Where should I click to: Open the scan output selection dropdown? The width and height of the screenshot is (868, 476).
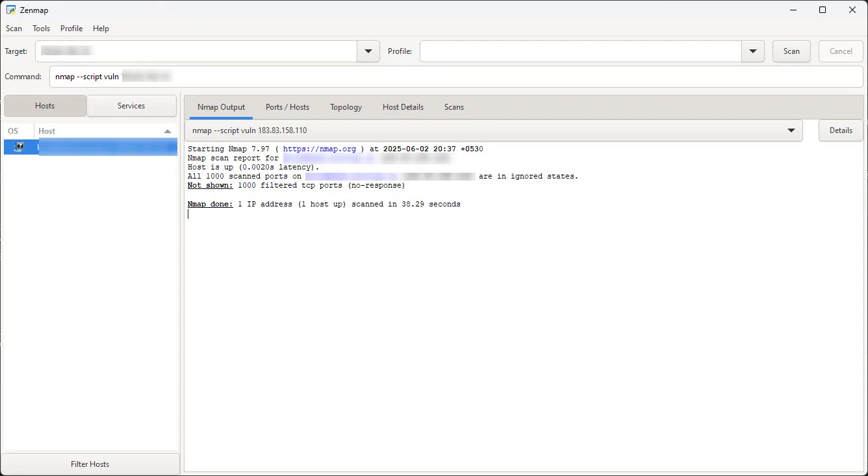[x=791, y=131]
